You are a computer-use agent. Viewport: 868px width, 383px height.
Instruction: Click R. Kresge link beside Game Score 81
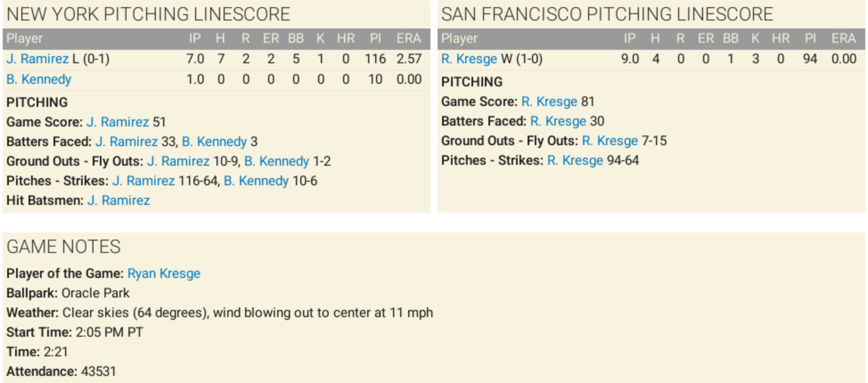tap(549, 102)
